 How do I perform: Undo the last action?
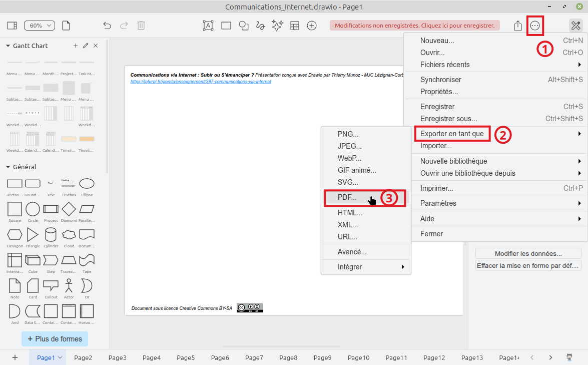(x=107, y=26)
